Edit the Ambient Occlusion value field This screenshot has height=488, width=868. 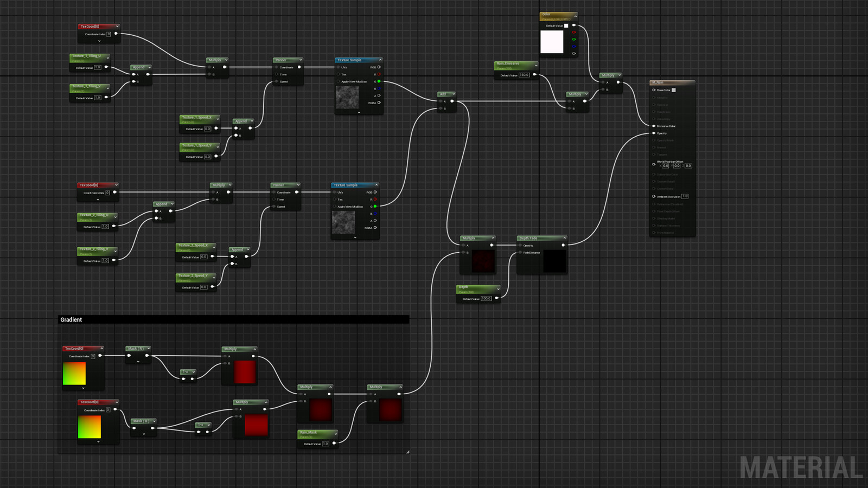click(x=685, y=196)
